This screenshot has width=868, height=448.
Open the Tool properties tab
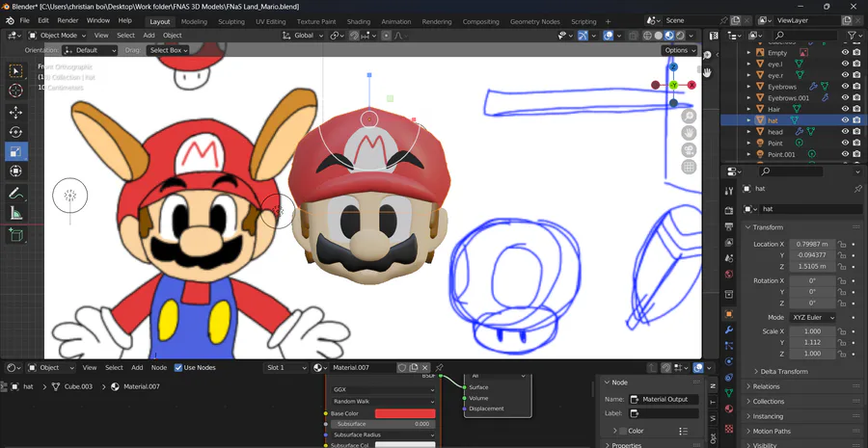[x=729, y=191]
